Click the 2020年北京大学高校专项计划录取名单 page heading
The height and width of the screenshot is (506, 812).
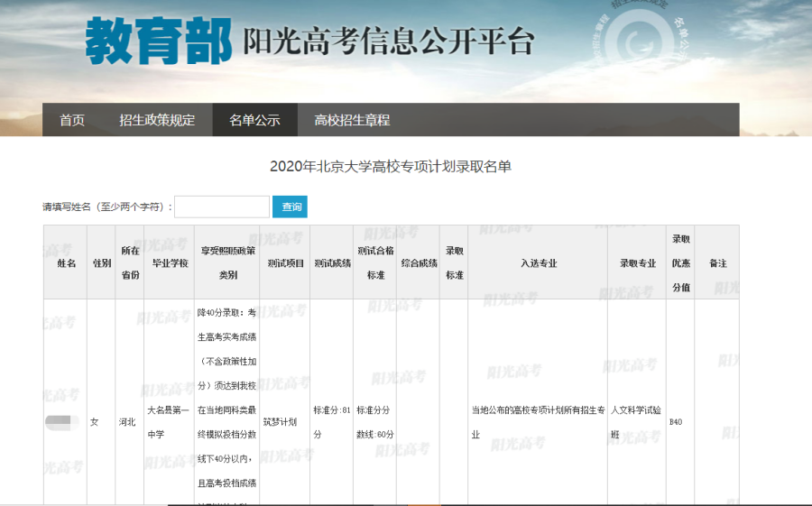tap(391, 166)
